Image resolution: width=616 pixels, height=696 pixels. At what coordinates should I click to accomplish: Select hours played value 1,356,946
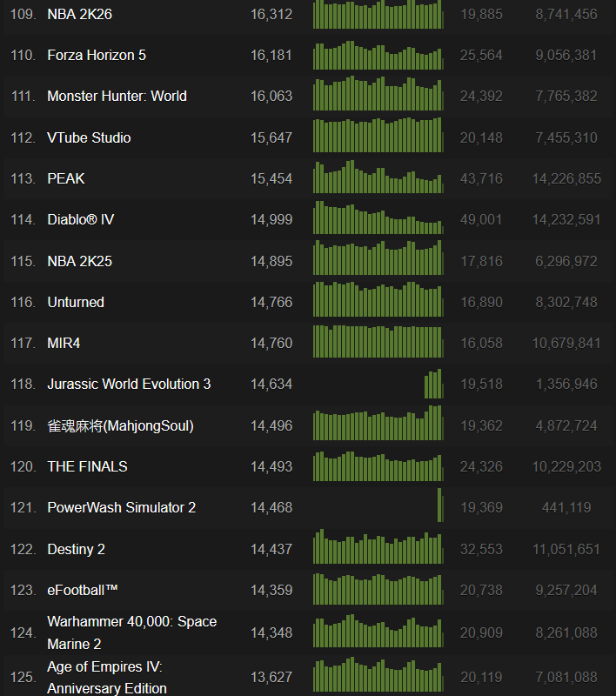[566, 384]
